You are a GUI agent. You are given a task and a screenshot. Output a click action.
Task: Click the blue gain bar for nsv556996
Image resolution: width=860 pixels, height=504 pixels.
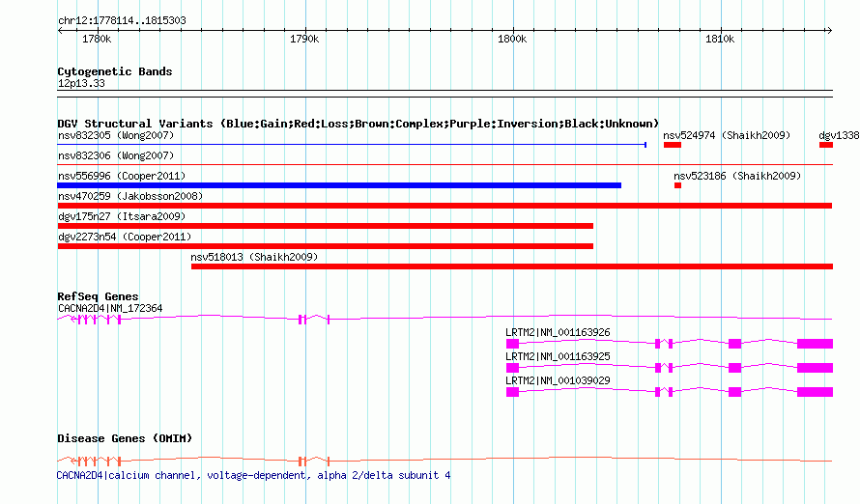[x=339, y=185]
